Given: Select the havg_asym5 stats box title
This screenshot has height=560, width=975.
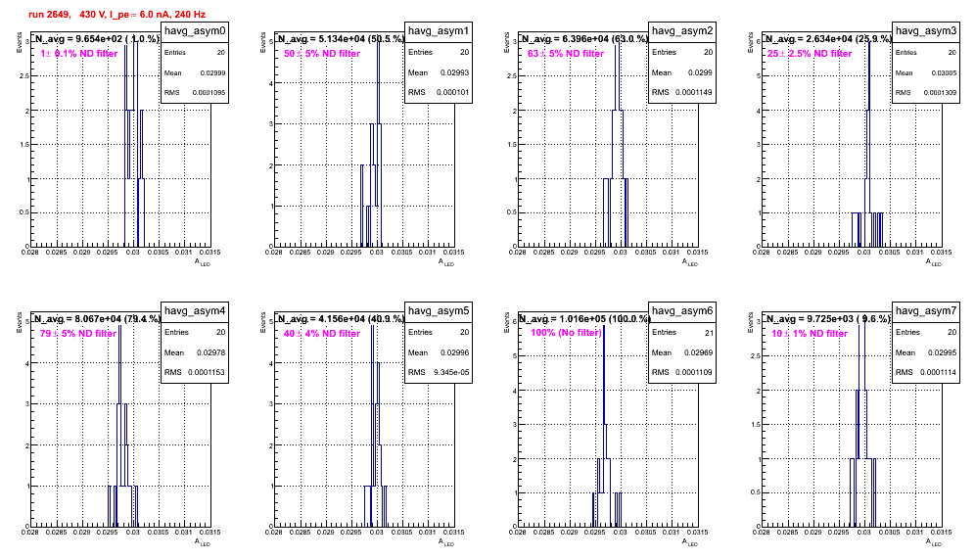Looking at the screenshot, I should tap(439, 310).
